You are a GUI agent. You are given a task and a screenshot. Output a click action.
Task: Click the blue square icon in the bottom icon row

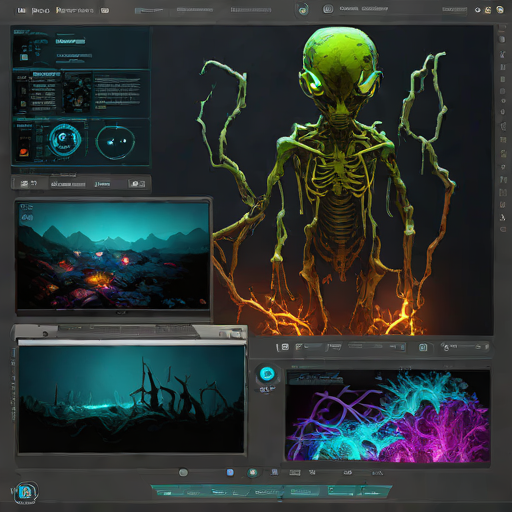(x=230, y=472)
